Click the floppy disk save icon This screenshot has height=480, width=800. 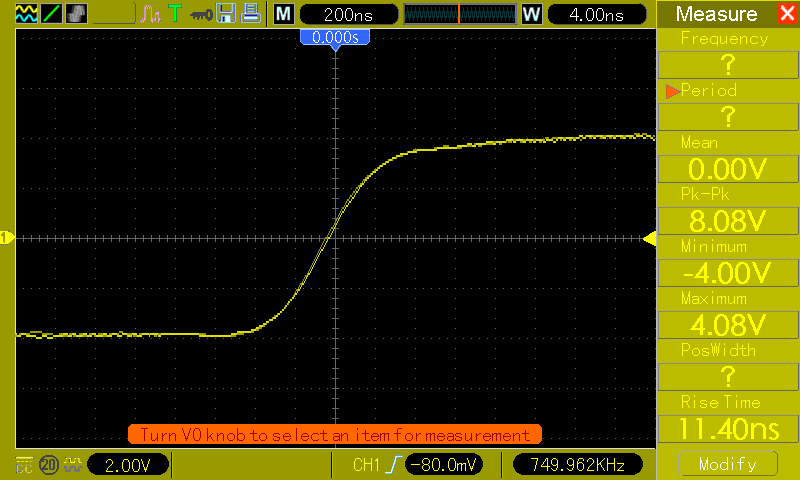(226, 13)
